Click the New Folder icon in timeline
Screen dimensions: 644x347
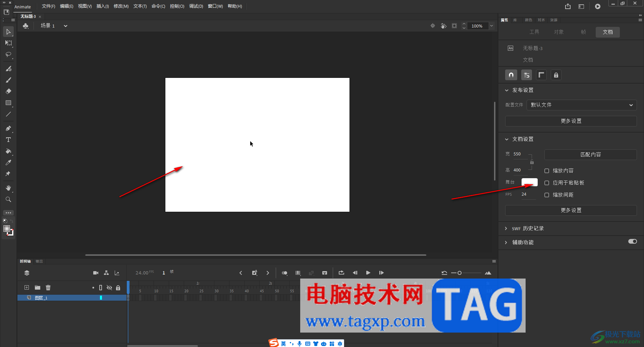38,288
